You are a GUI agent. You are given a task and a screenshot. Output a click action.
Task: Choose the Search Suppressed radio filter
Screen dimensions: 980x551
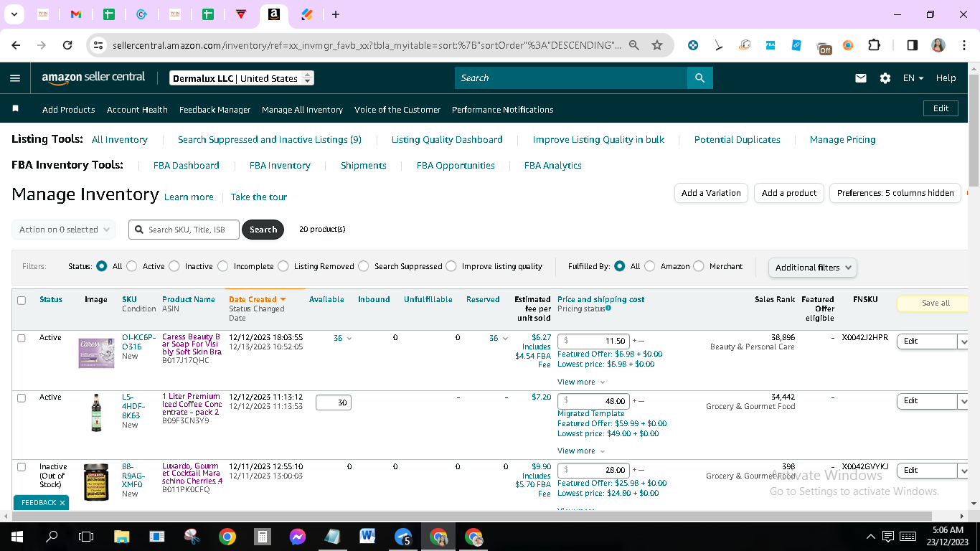363,266
